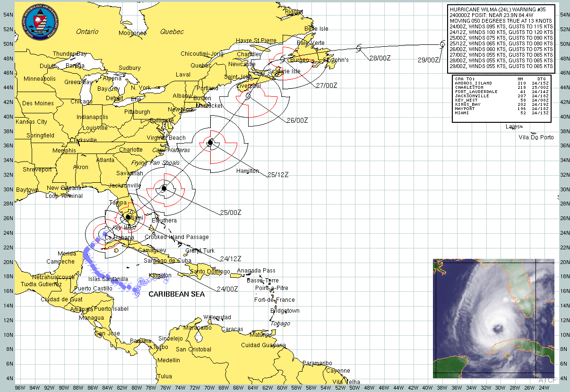Click the '24/00Z' track label on the map

pyautogui.click(x=227, y=289)
